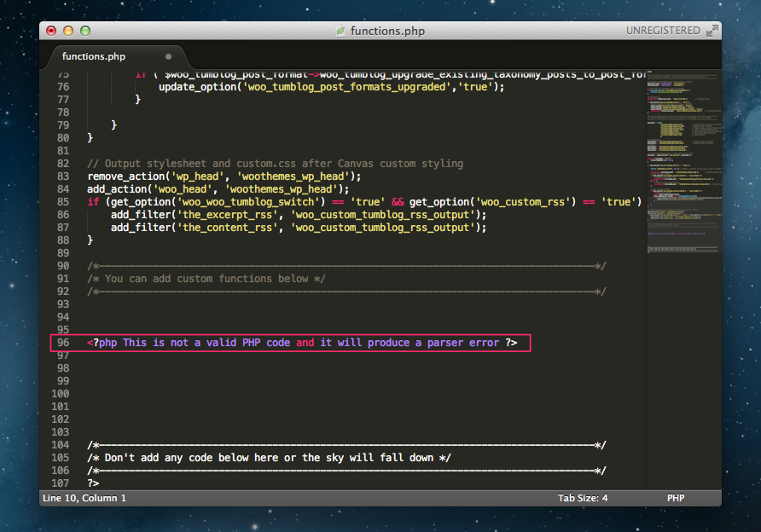Click line number 105 in the gutter
The image size is (761, 532).
point(61,458)
